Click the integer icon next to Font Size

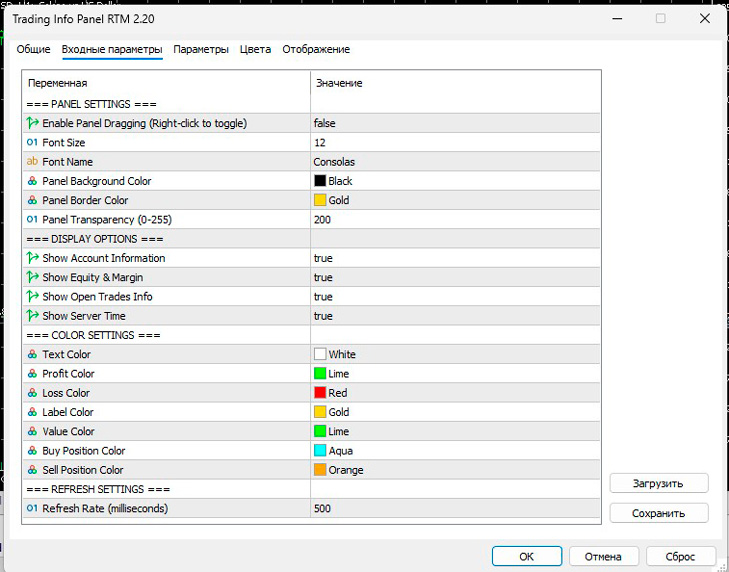[33, 143]
